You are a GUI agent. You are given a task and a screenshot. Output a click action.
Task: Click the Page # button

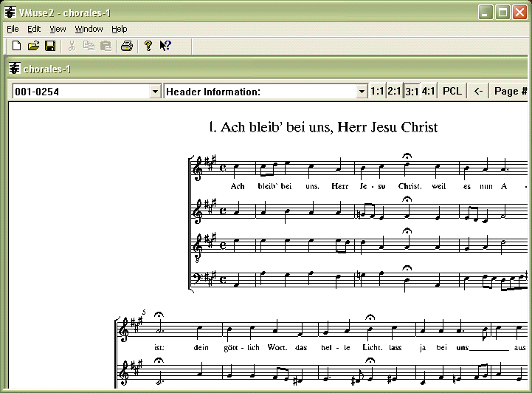click(x=510, y=91)
